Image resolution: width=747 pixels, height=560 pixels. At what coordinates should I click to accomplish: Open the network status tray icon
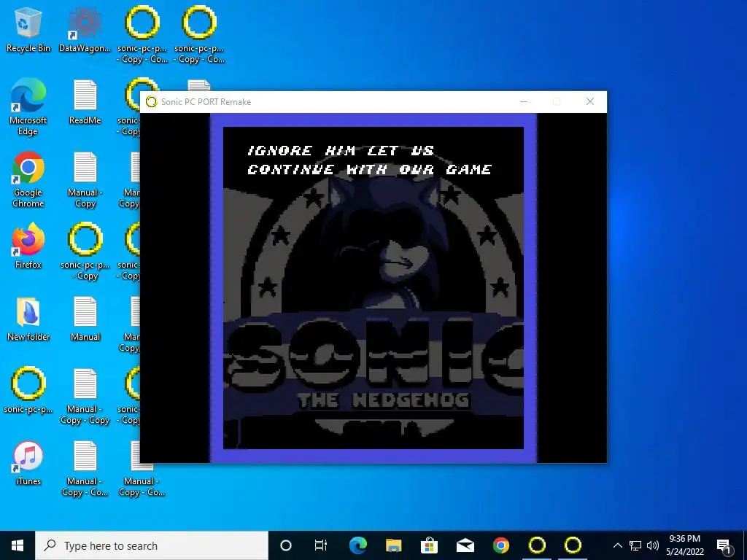pyautogui.click(x=635, y=545)
